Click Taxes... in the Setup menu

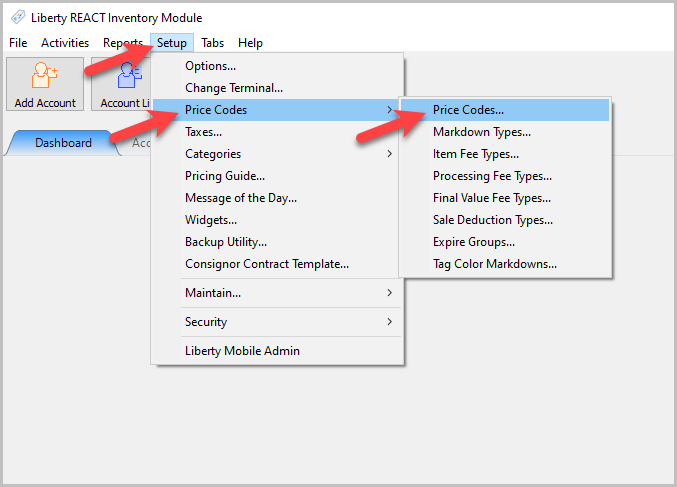pos(277,132)
